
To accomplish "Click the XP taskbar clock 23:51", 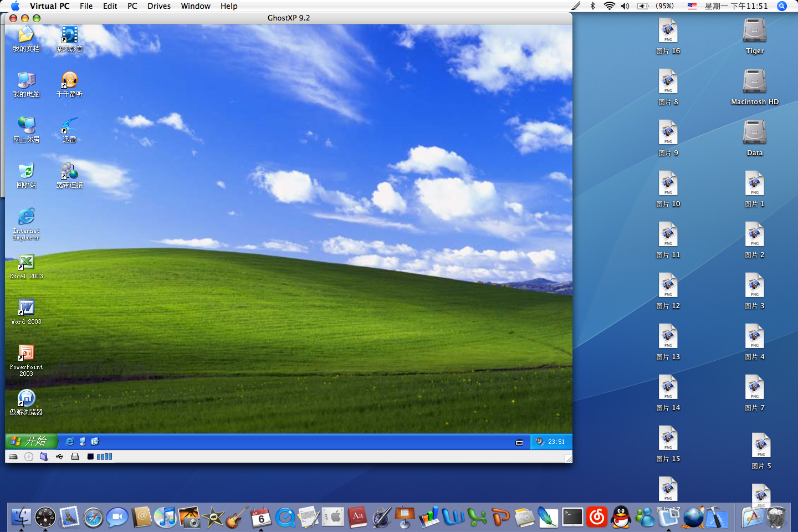I will tap(556, 442).
